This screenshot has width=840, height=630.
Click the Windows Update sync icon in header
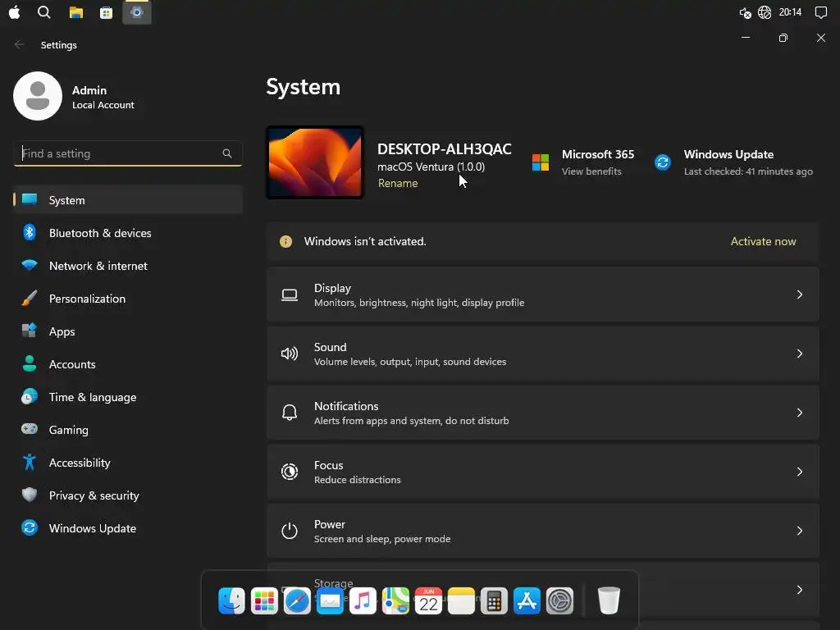(x=663, y=162)
